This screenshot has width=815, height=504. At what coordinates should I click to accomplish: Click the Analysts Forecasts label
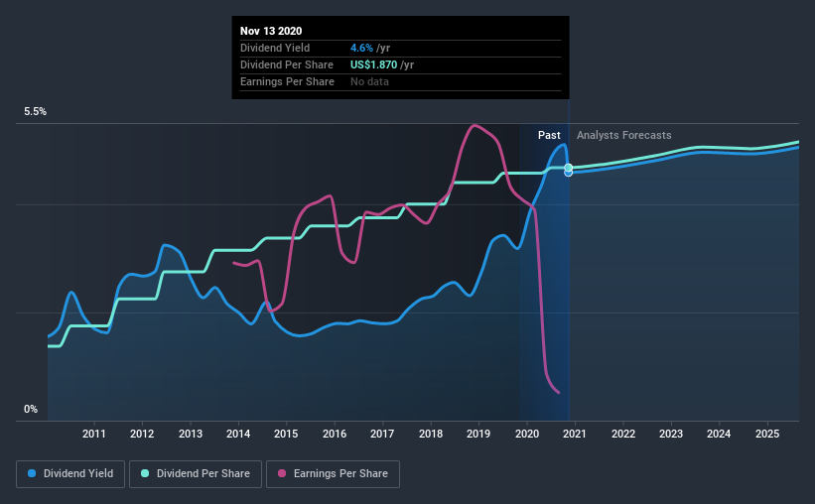point(623,135)
